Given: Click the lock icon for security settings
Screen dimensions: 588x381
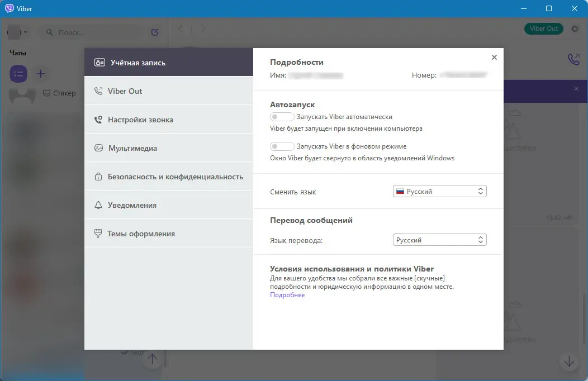Looking at the screenshot, I should click(x=98, y=177).
